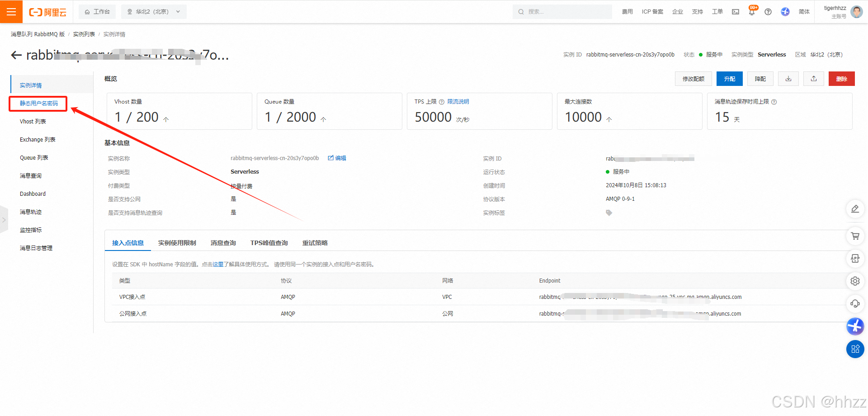Select Dashboard in sidebar

click(x=33, y=194)
